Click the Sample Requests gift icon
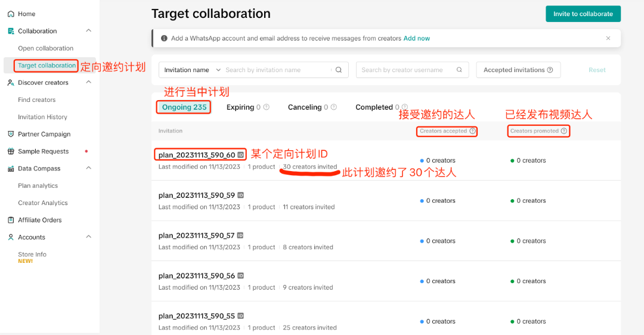This screenshot has width=644, height=335. point(11,151)
